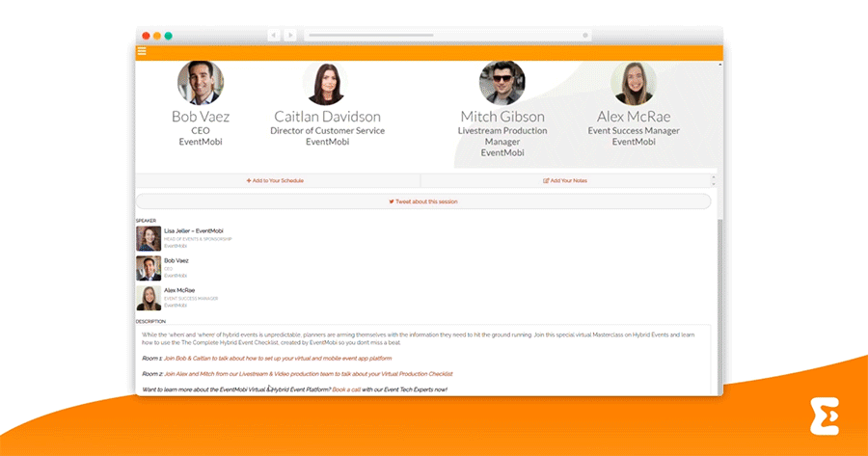Click the browser forward arrow
Image resolution: width=868 pixels, height=456 pixels.
(x=290, y=36)
